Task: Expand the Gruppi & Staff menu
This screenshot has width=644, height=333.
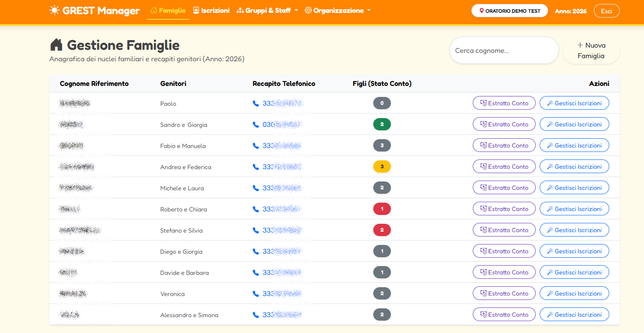Action: point(267,11)
